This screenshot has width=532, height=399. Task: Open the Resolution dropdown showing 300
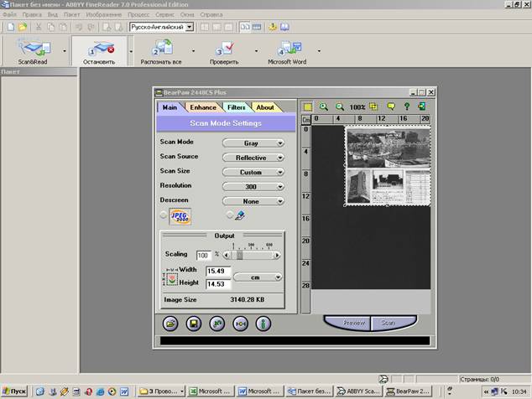[x=253, y=187]
